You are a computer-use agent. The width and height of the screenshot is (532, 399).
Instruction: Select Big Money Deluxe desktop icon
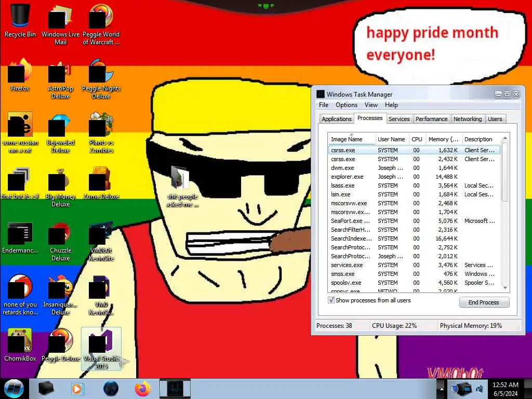(x=60, y=187)
